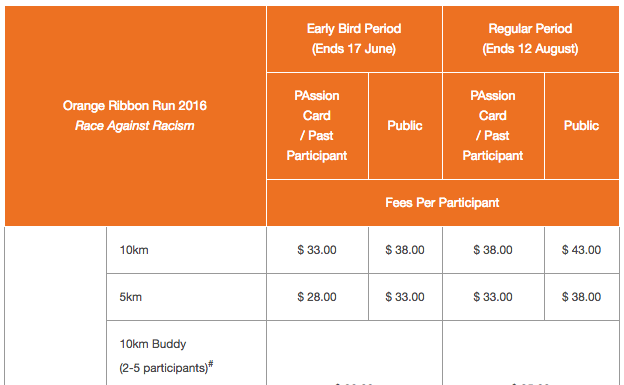
Task: Select the Early Bird Public column header
Action: point(405,126)
